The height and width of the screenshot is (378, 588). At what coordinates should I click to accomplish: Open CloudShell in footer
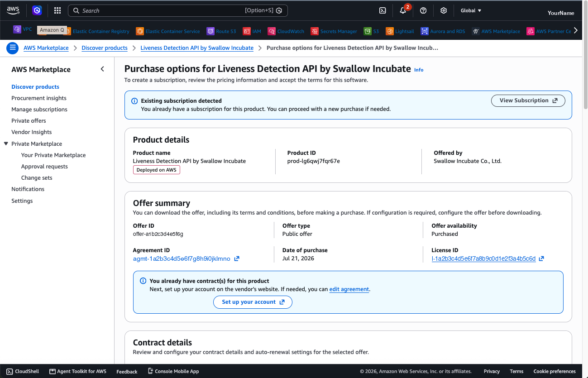(x=23, y=371)
